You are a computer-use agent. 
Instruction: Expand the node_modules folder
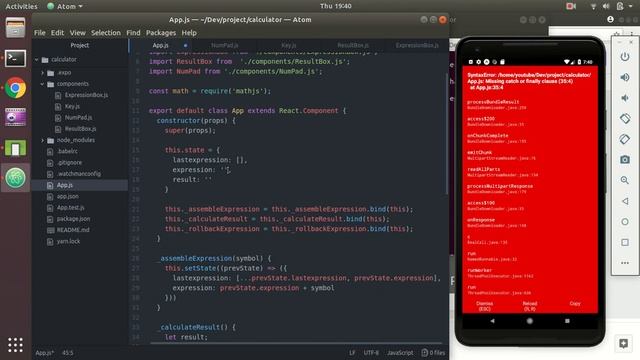(42, 140)
